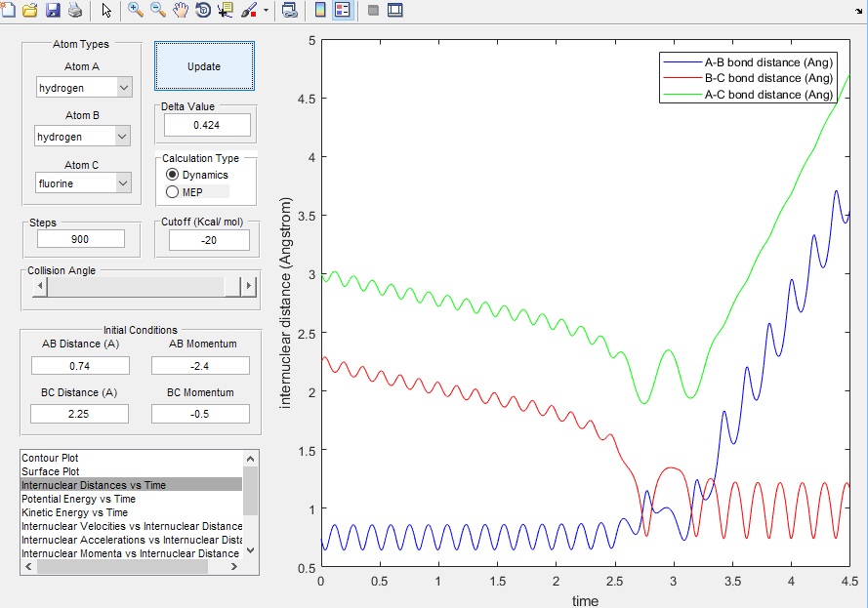Enable the Rotate 3D tool

coord(203,11)
